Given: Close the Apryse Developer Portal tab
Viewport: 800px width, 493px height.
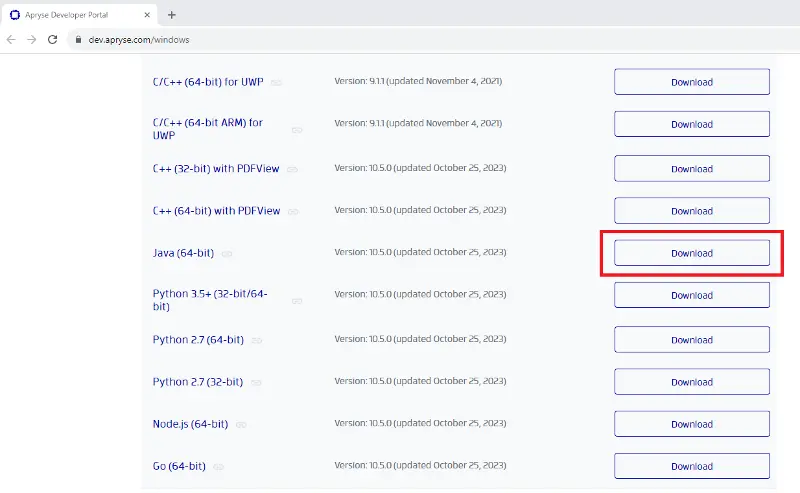Looking at the screenshot, I should (147, 15).
